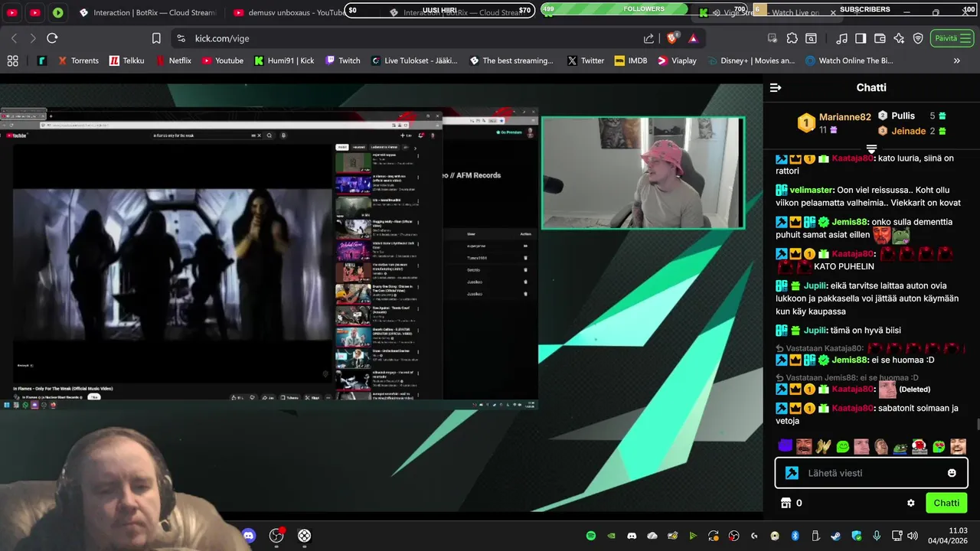Click the In Flames video in stream
The height and width of the screenshot is (551, 980).
pos(171,264)
